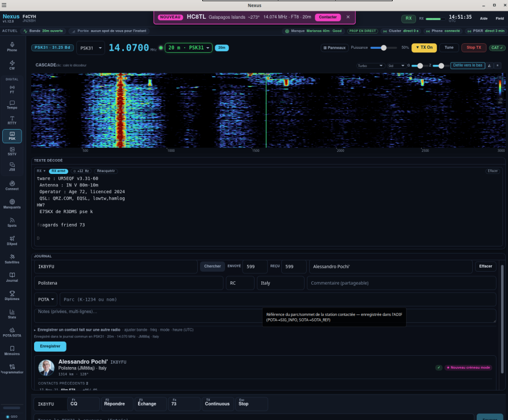Screen dimensions: 508x420
Task: Open the Mémoires bookmark icon
Action: click(x=12, y=350)
